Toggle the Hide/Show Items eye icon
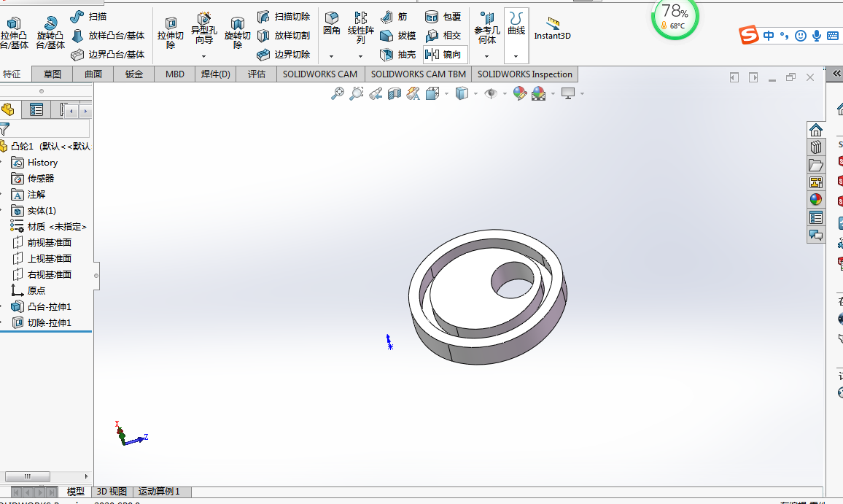The height and width of the screenshot is (504, 843). click(491, 93)
